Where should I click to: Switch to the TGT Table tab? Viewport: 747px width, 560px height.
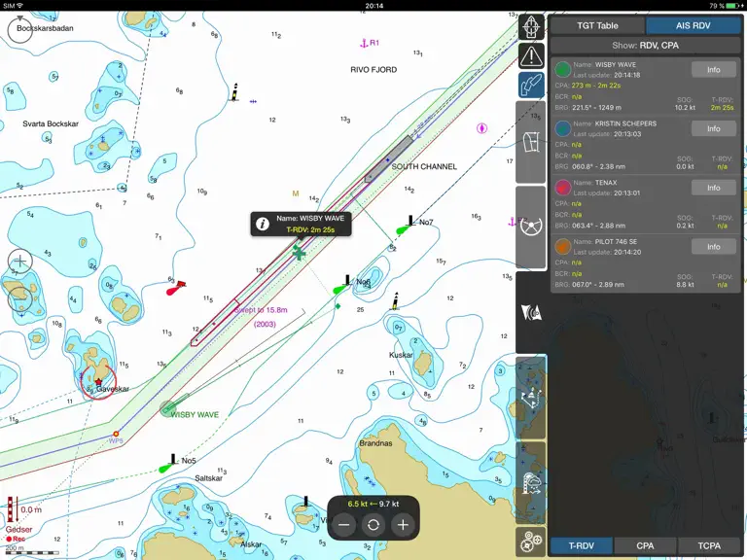[x=597, y=25]
